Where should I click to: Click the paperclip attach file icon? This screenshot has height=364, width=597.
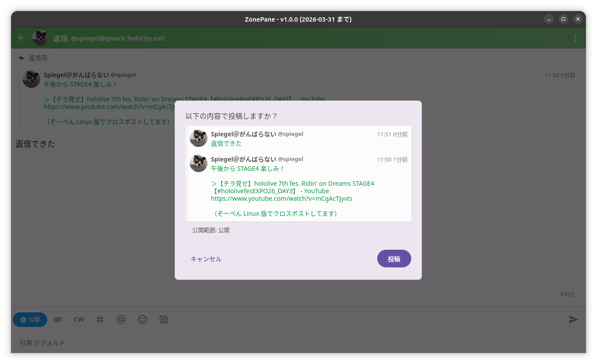click(57, 319)
